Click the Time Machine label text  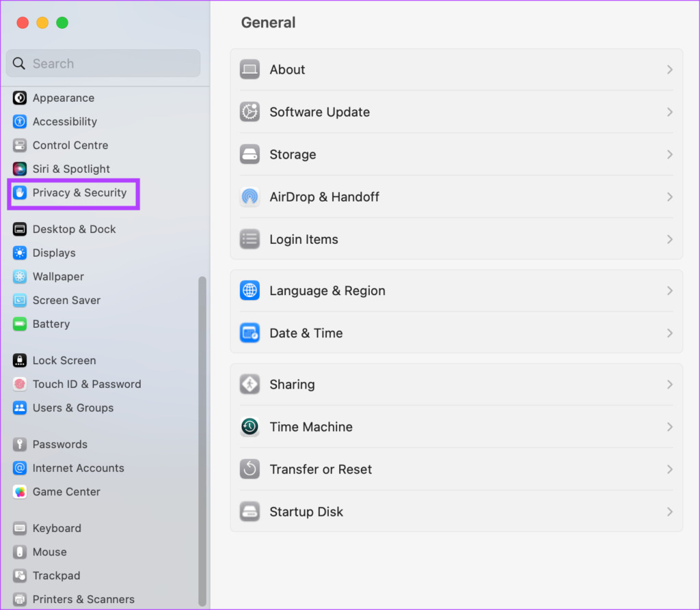click(311, 427)
